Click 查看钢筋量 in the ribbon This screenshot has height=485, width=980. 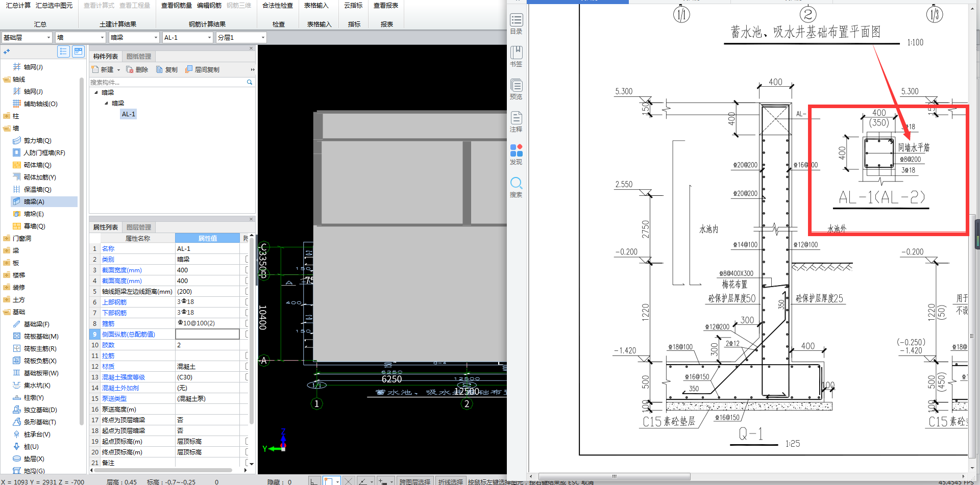pos(177,6)
